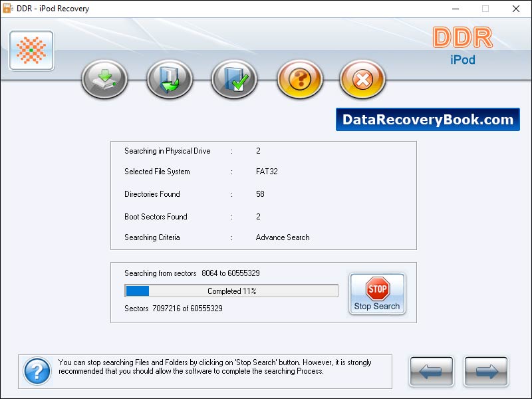Select the save recovered data icon
Image resolution: width=532 pixels, height=399 pixels.
[104, 78]
